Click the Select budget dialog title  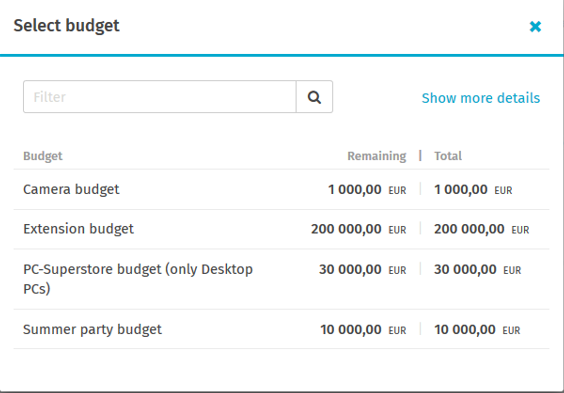(67, 26)
